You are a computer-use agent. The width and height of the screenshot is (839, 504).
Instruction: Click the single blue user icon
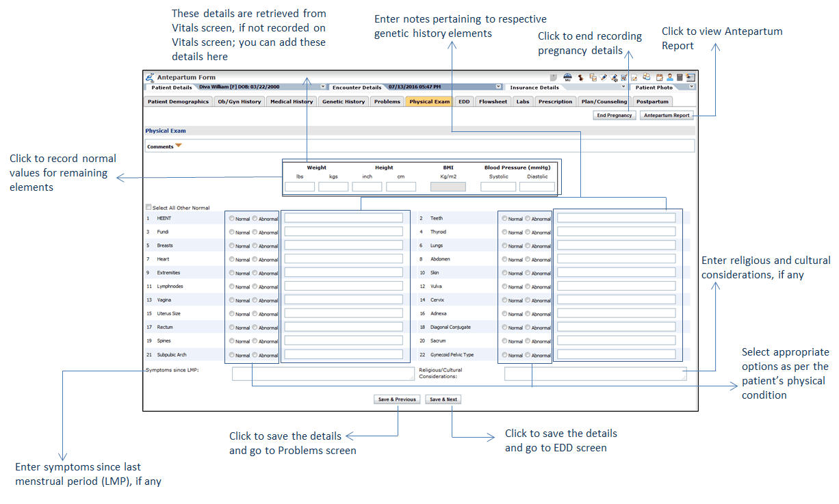click(670, 77)
